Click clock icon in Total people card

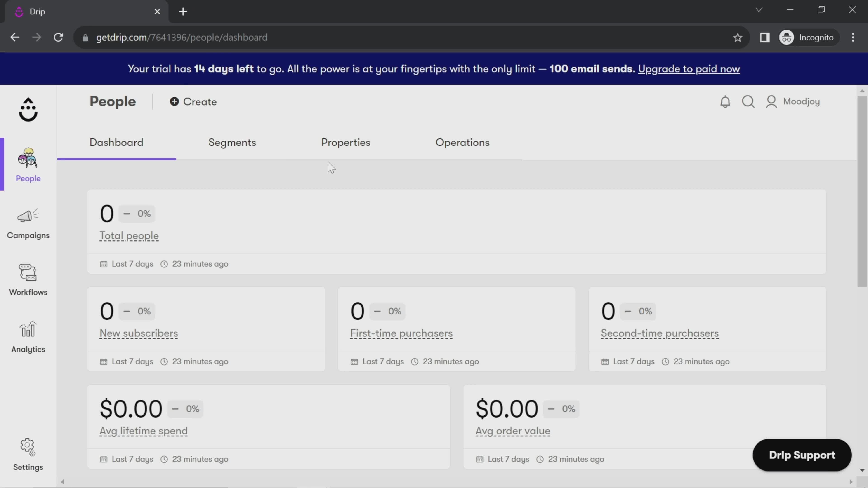(164, 264)
